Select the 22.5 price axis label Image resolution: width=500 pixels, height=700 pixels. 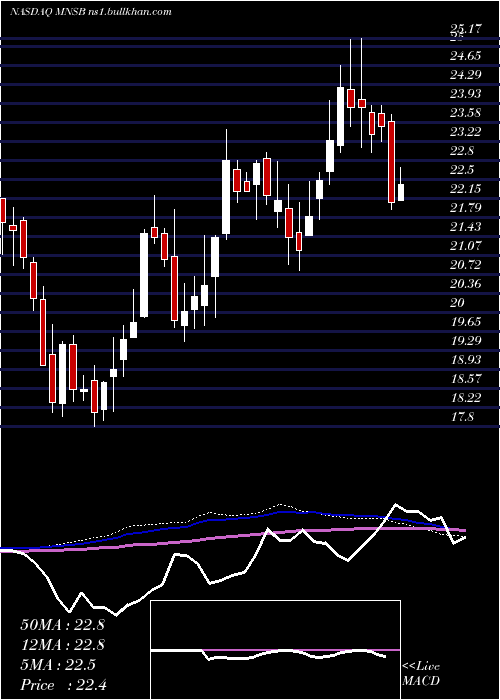[462, 170]
